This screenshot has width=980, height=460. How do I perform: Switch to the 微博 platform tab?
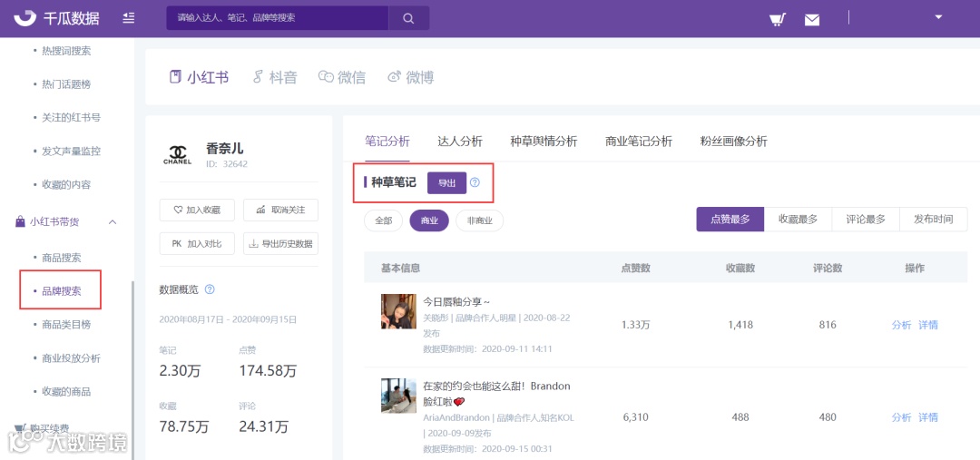(x=411, y=77)
